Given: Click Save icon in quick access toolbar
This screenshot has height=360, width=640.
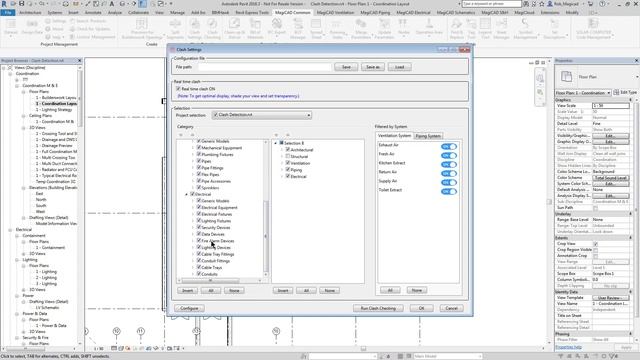Looking at the screenshot, I should click(x=22, y=4).
